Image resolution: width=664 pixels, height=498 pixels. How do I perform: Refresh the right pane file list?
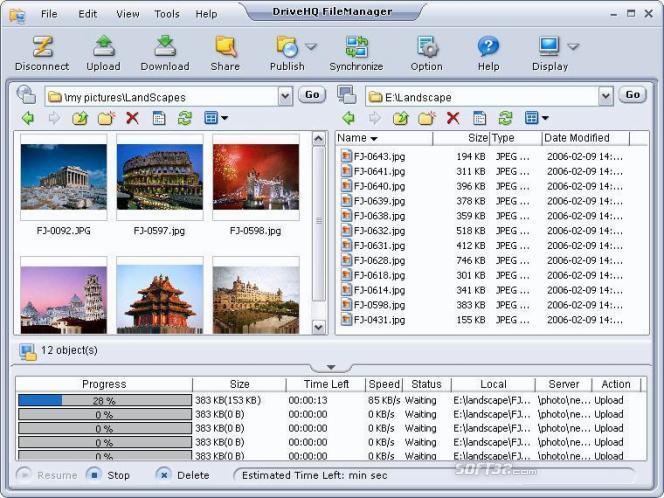(x=505, y=118)
